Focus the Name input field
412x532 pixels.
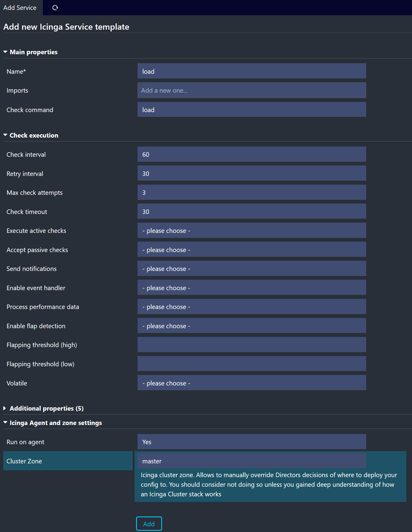pos(252,71)
